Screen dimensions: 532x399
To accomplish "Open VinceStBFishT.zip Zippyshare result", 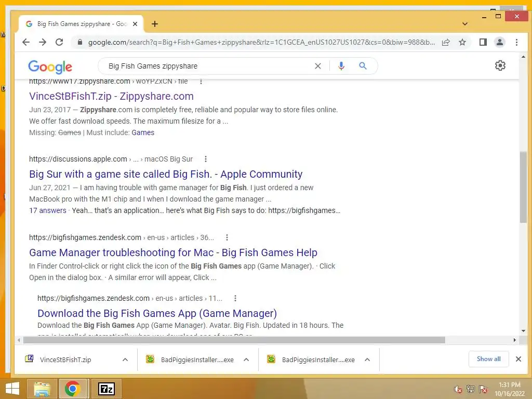I will pos(111,96).
